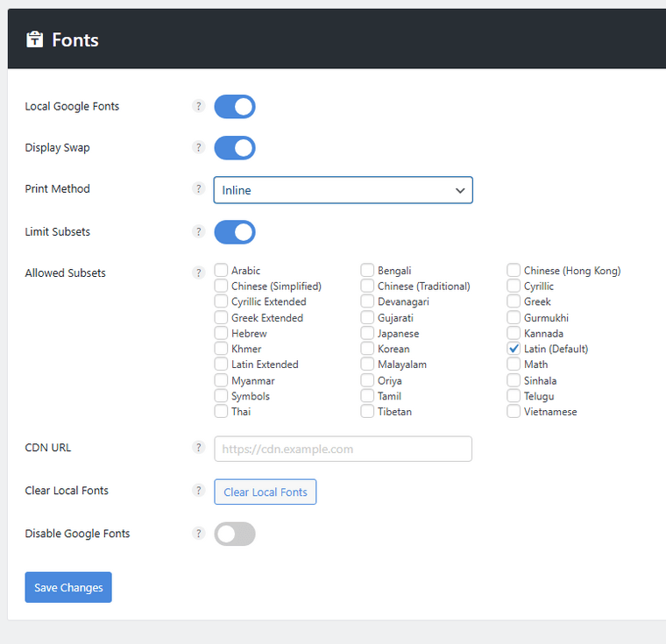Show help for Disable Google Fonts

[198, 533]
